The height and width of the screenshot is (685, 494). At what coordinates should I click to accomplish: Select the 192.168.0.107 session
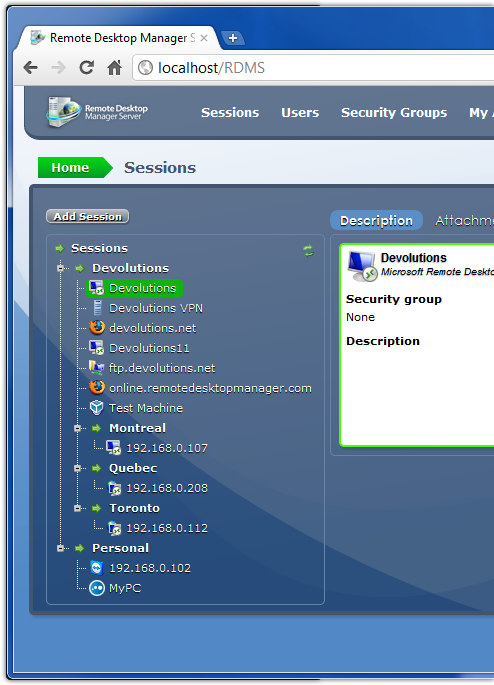click(x=167, y=448)
